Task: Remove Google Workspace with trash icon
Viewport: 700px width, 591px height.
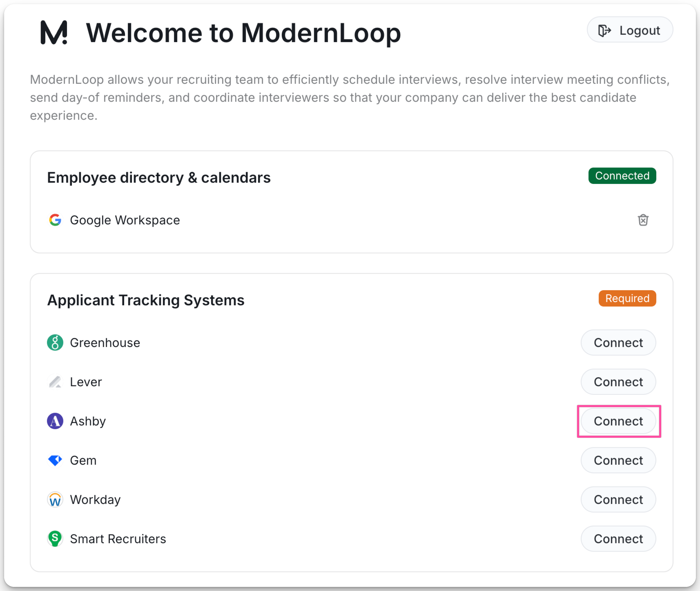Action: point(643,220)
